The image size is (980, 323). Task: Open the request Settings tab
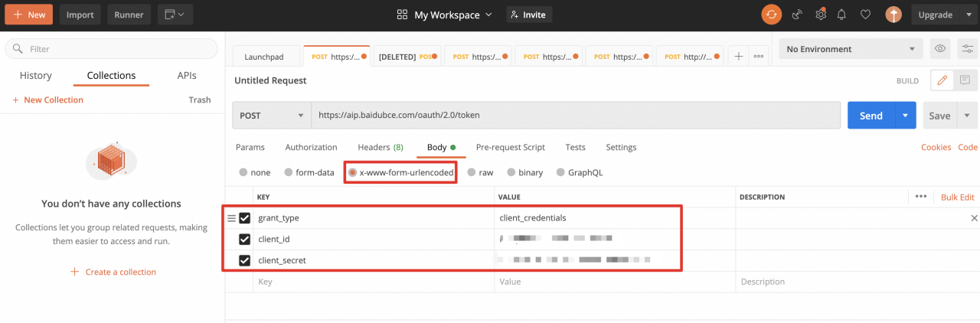pyautogui.click(x=621, y=147)
